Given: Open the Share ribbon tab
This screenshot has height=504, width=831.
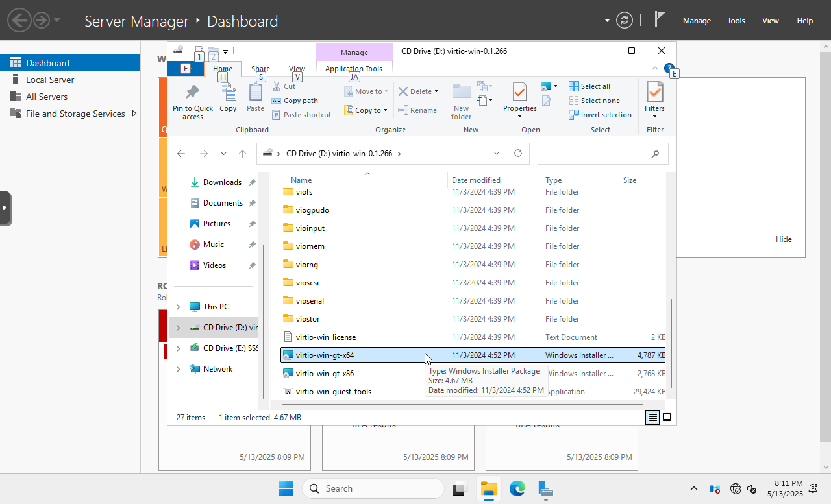Looking at the screenshot, I should tap(260, 69).
